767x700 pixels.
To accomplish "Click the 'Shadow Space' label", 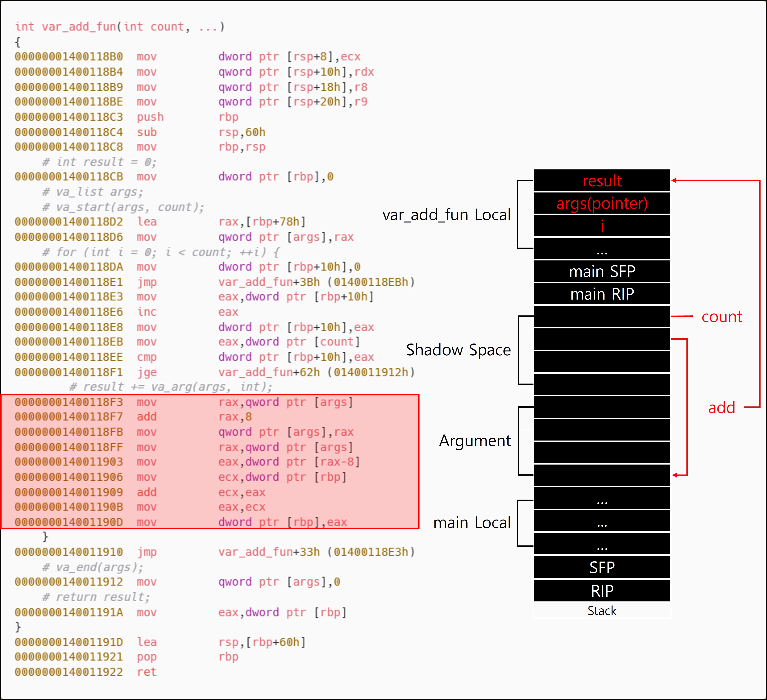I will (x=458, y=350).
